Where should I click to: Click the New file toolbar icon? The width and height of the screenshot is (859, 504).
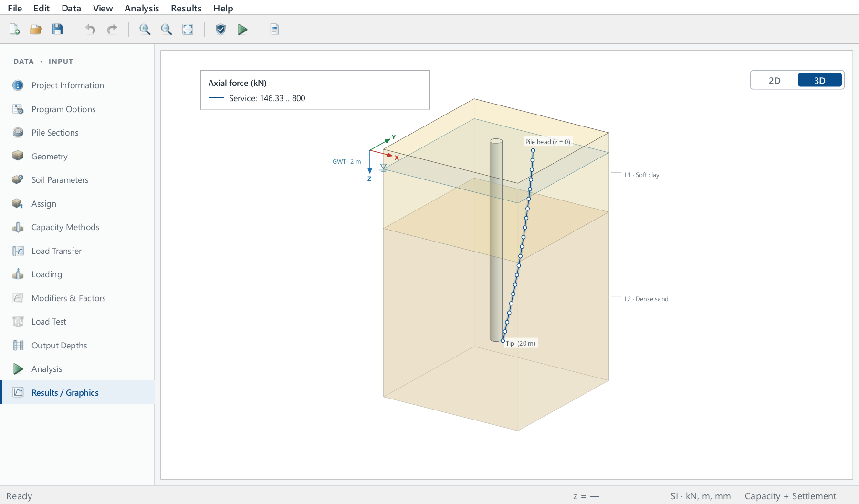coord(14,30)
